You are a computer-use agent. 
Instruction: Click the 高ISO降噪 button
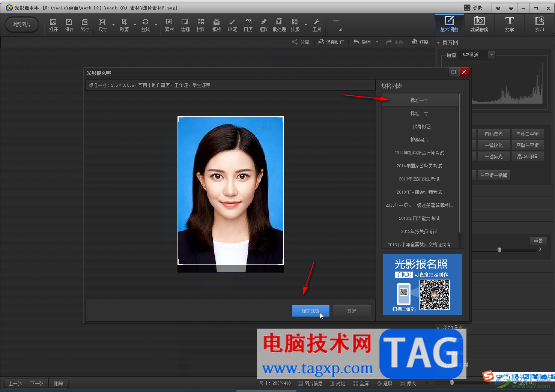click(527, 156)
